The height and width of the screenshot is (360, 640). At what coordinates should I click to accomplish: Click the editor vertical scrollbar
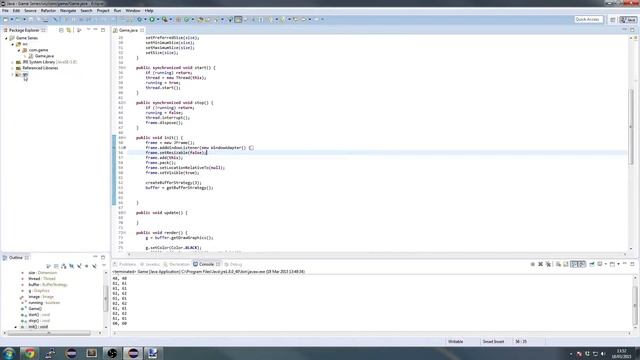tap(631, 127)
